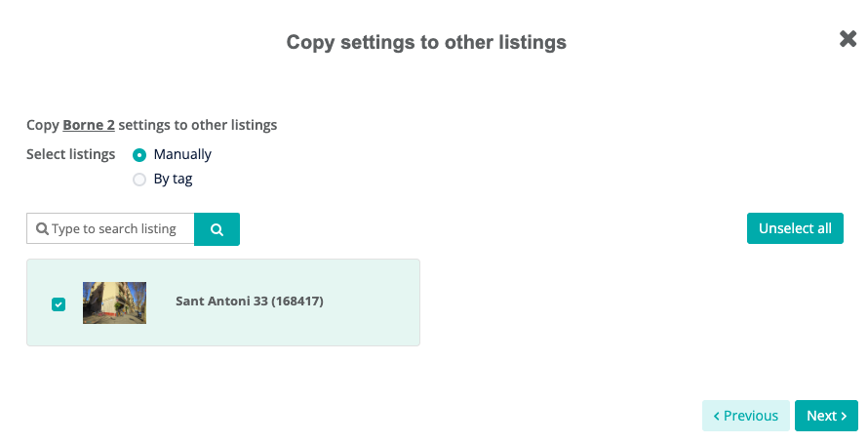Go to the Next step
The height and width of the screenshot is (443, 868).
coord(826,416)
